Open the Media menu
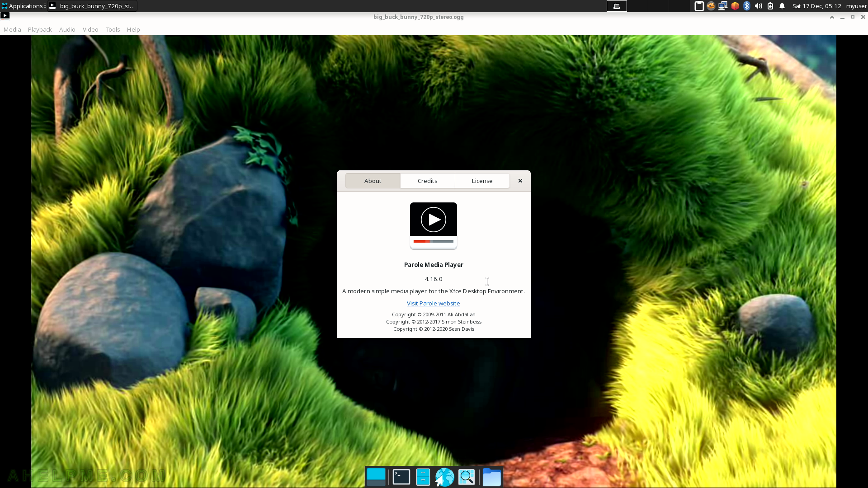This screenshot has width=868, height=488. point(12,29)
